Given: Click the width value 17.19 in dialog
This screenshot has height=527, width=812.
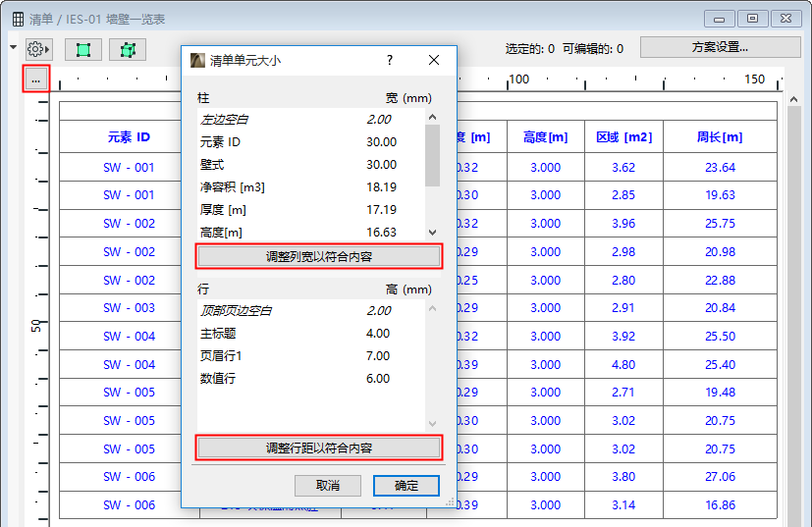Looking at the screenshot, I should (382, 210).
